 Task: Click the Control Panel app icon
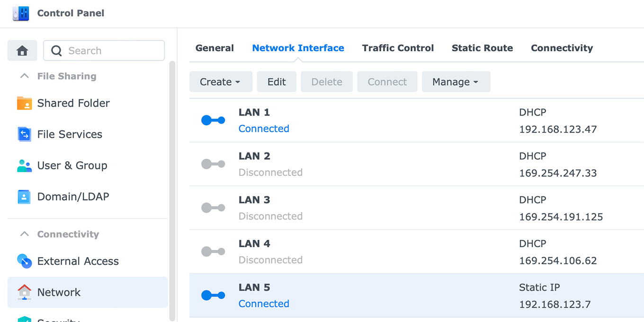coord(21,13)
